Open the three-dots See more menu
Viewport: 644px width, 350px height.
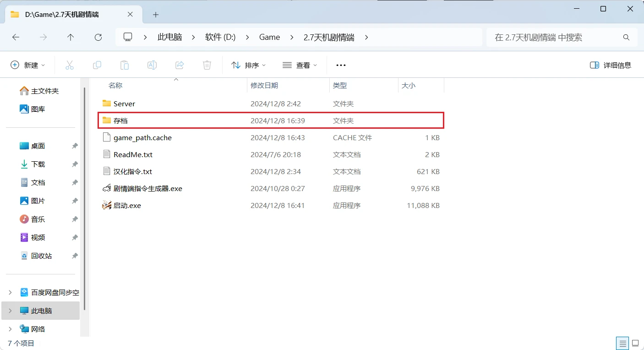341,65
